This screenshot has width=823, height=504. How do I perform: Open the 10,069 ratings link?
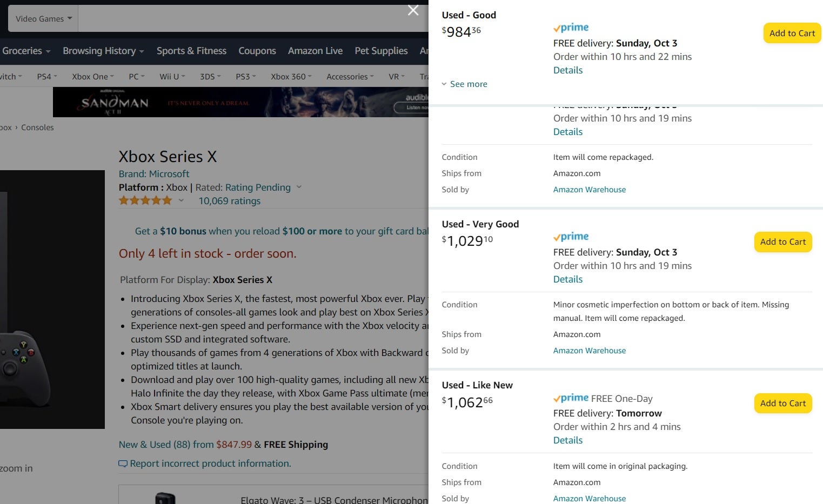coord(229,200)
